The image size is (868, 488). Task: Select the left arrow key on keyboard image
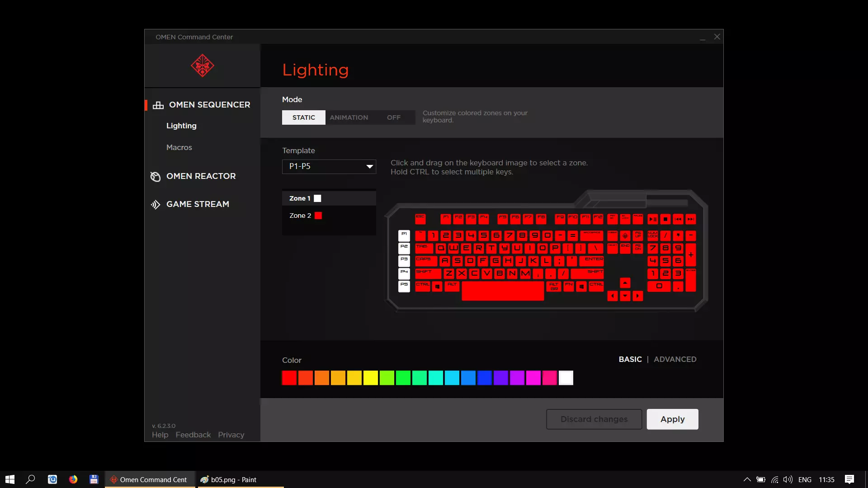613,296
